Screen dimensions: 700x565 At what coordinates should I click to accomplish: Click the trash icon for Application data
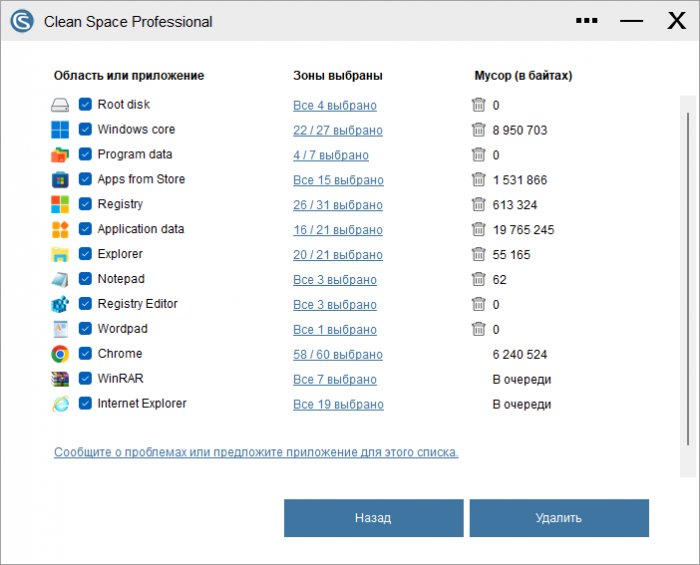pos(478,230)
